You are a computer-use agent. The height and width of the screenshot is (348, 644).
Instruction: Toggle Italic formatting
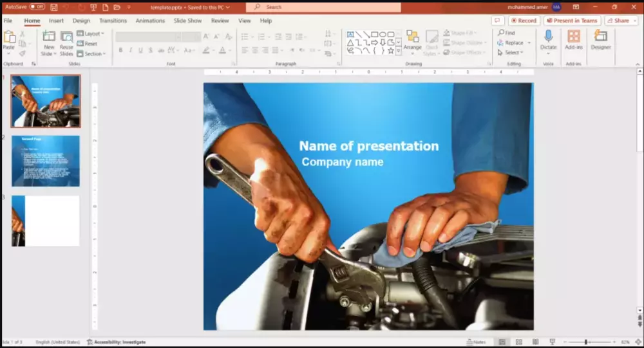click(131, 50)
